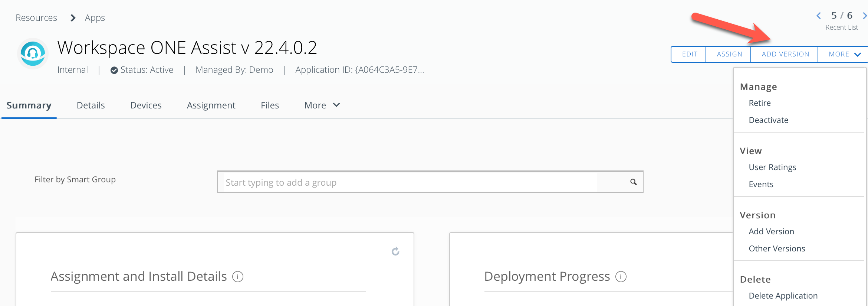
Task: Expand the More tab dropdown
Action: coord(322,105)
